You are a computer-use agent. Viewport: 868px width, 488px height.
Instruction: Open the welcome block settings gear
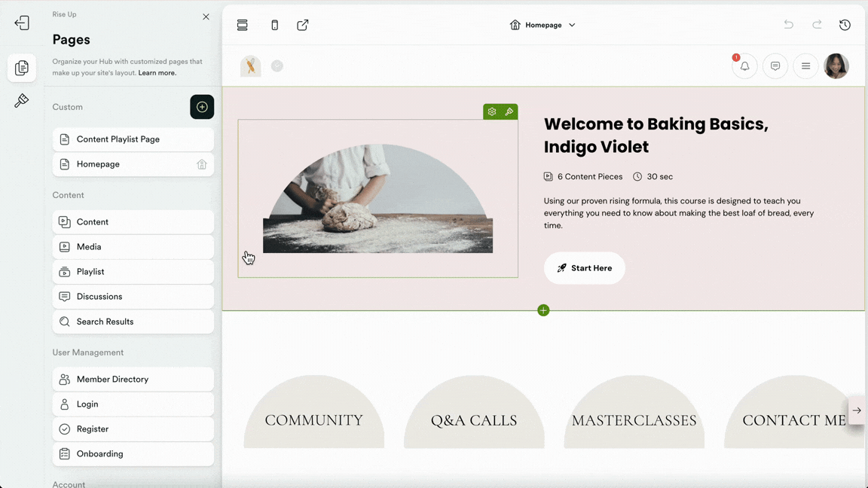point(491,111)
